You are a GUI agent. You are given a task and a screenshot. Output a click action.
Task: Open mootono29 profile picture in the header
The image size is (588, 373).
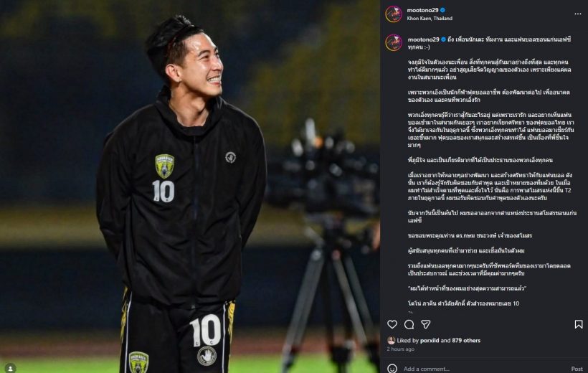[x=394, y=14]
